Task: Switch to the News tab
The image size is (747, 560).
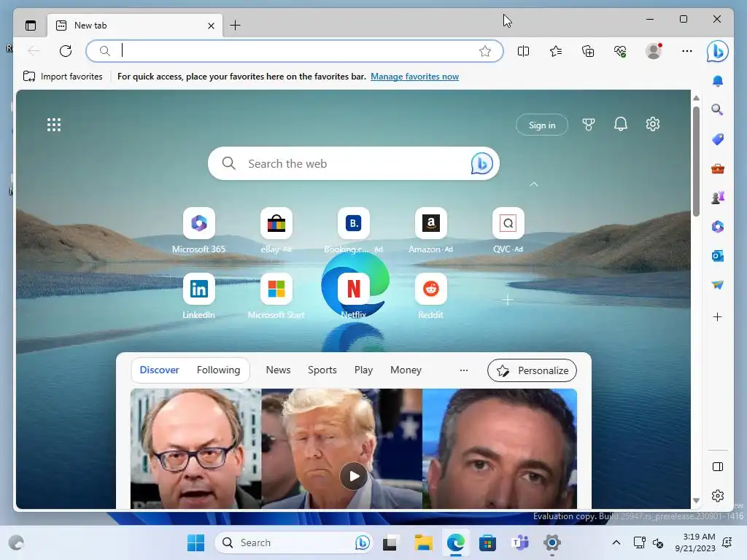Action: (x=278, y=370)
